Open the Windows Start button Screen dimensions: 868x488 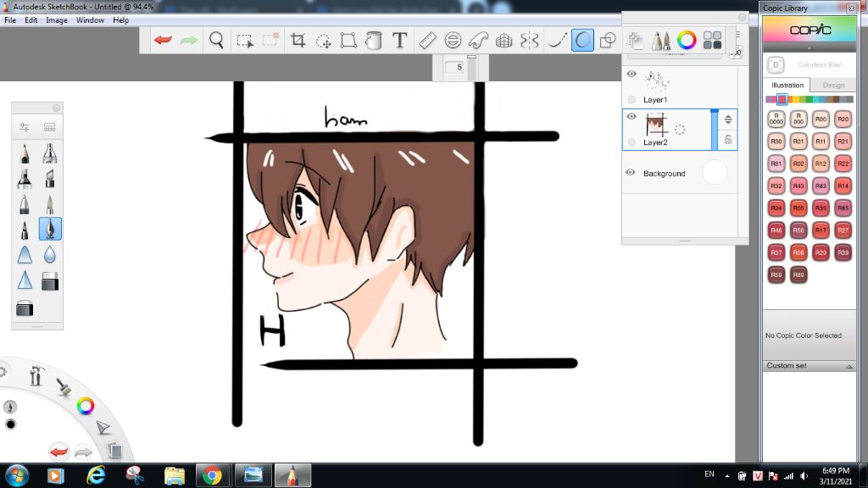(17, 475)
